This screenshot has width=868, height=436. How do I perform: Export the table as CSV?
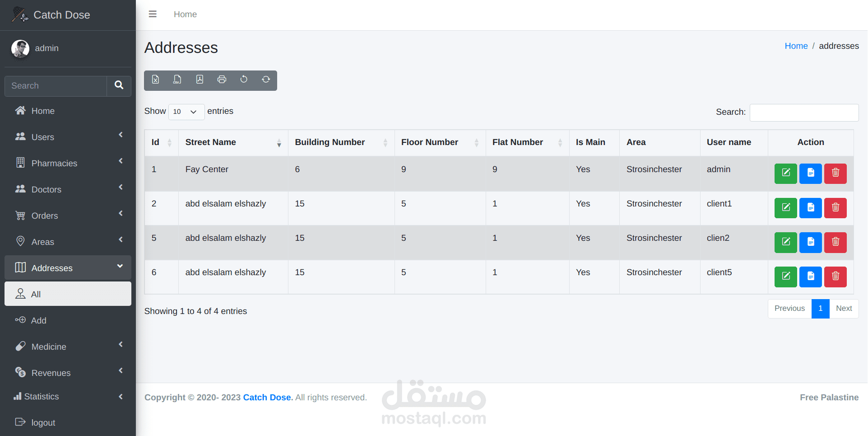pyautogui.click(x=177, y=80)
